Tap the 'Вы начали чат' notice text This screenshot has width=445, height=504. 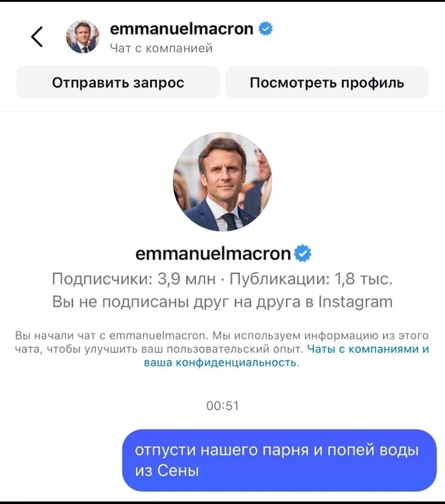point(159,335)
